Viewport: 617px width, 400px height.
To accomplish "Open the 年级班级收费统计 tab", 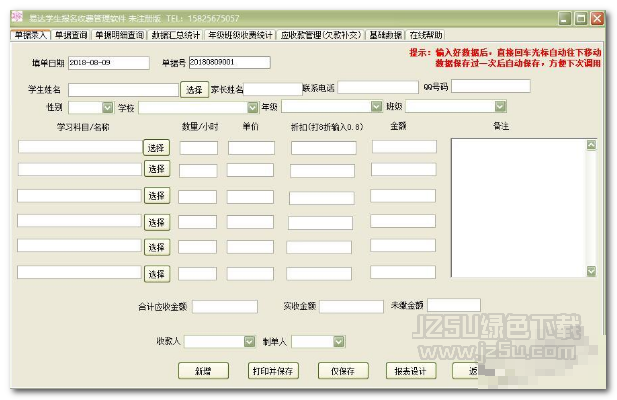I will click(240, 35).
